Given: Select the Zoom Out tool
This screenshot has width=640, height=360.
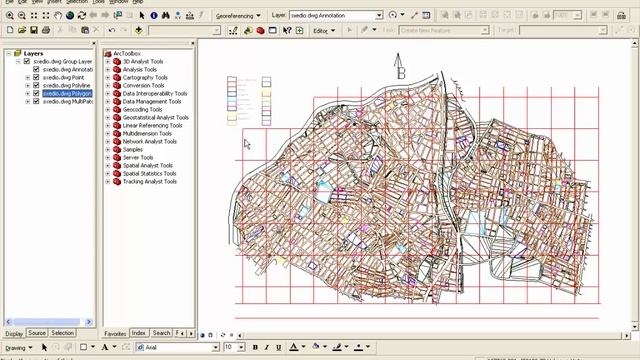Looking at the screenshot, I should [x=22, y=16].
